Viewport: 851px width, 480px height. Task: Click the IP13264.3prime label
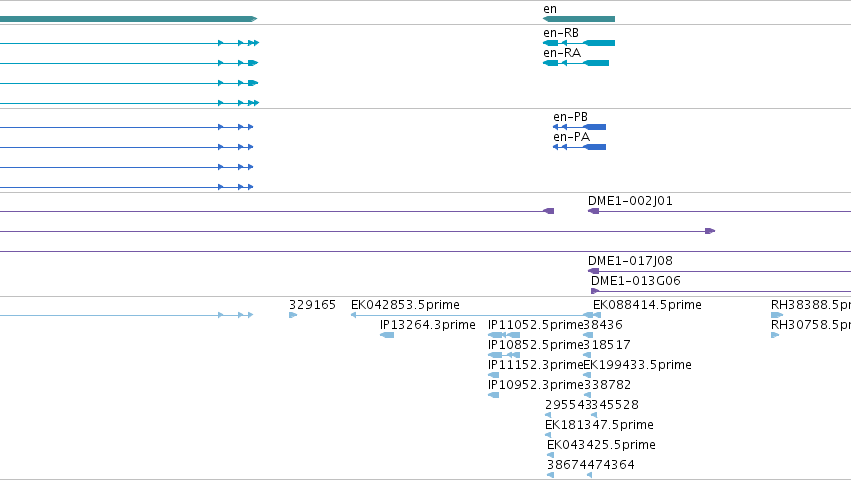[x=428, y=325]
